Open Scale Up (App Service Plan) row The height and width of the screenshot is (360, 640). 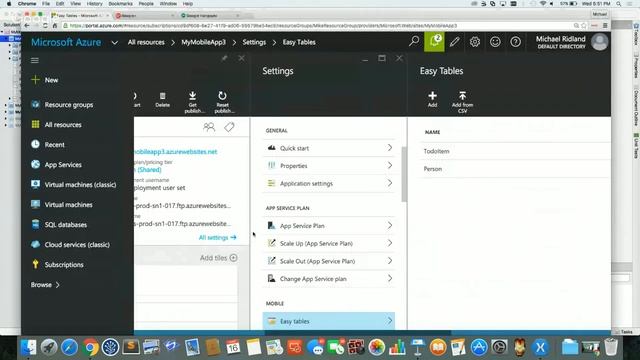pos(329,243)
